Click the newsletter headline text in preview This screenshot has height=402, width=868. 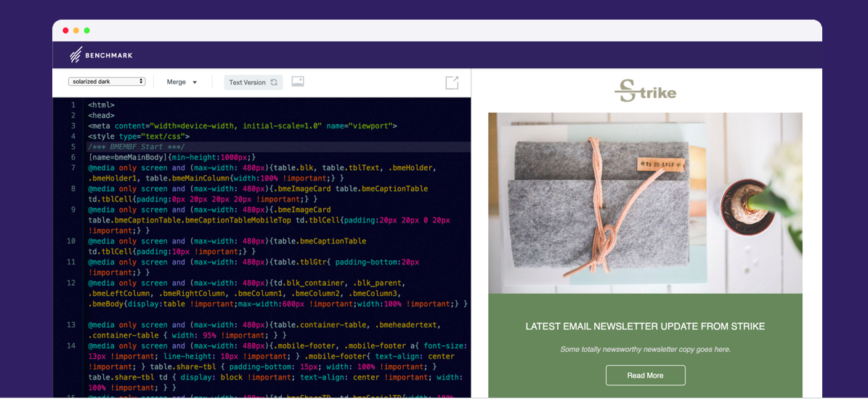(645, 326)
